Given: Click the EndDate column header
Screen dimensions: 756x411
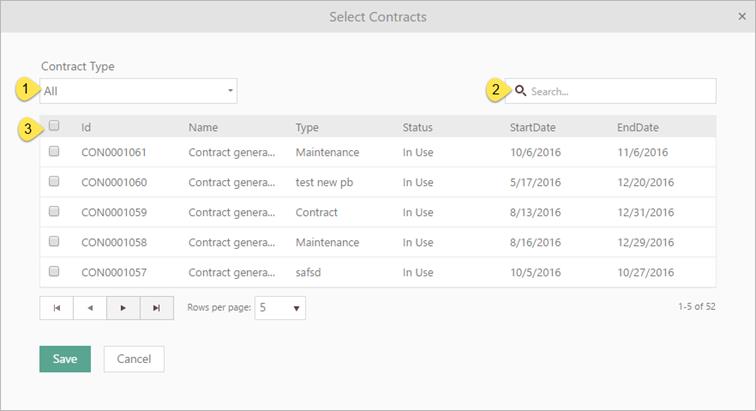Looking at the screenshot, I should (637, 127).
